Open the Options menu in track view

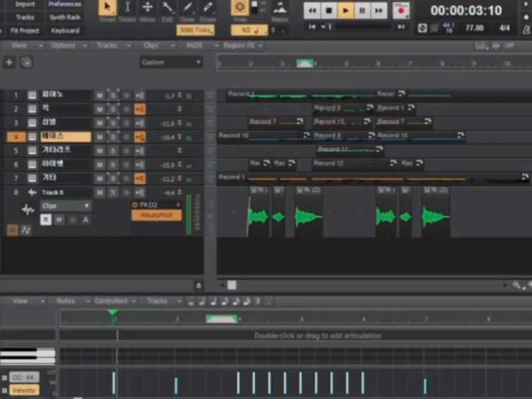pos(67,45)
